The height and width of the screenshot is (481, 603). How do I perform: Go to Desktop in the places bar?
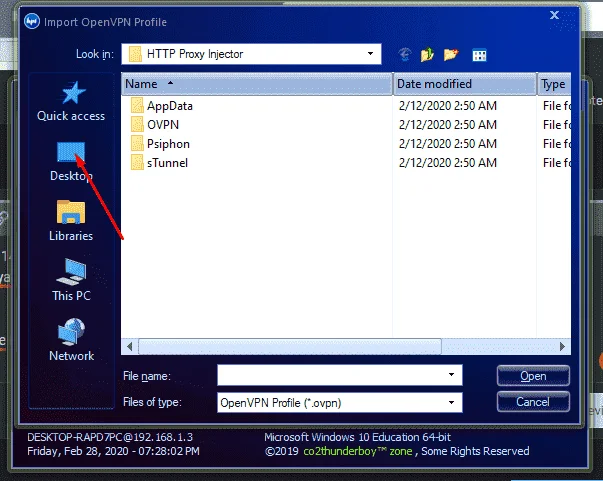coord(71,162)
